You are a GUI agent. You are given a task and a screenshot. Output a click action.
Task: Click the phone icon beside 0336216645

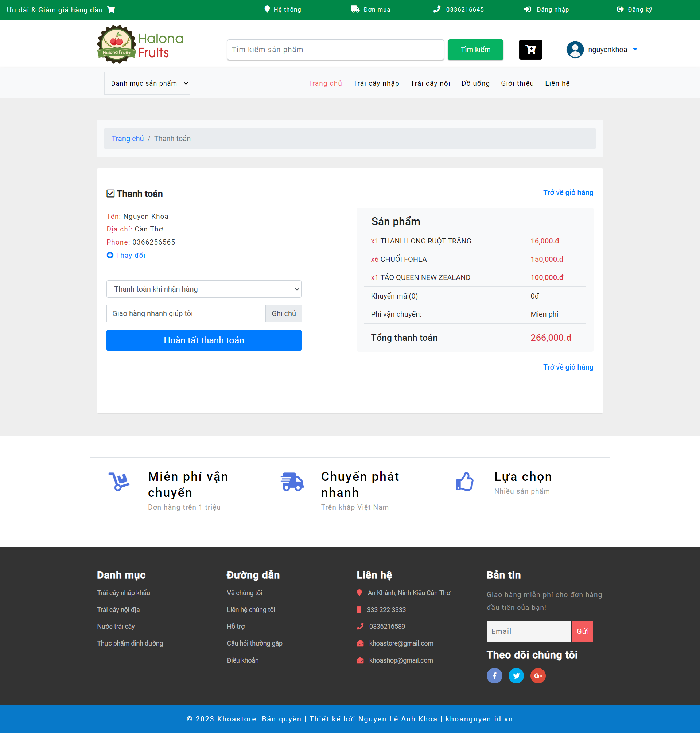437,9
